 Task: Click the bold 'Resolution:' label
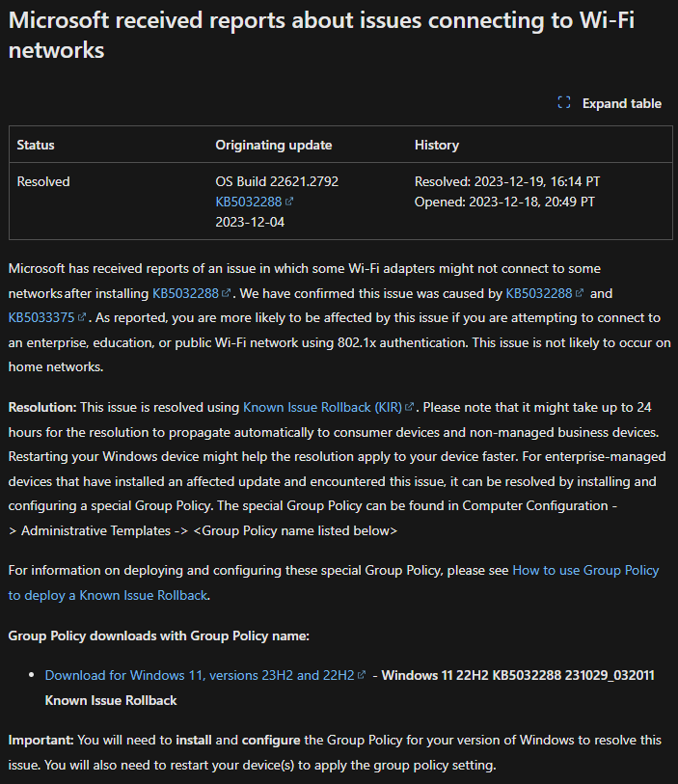pos(42,407)
